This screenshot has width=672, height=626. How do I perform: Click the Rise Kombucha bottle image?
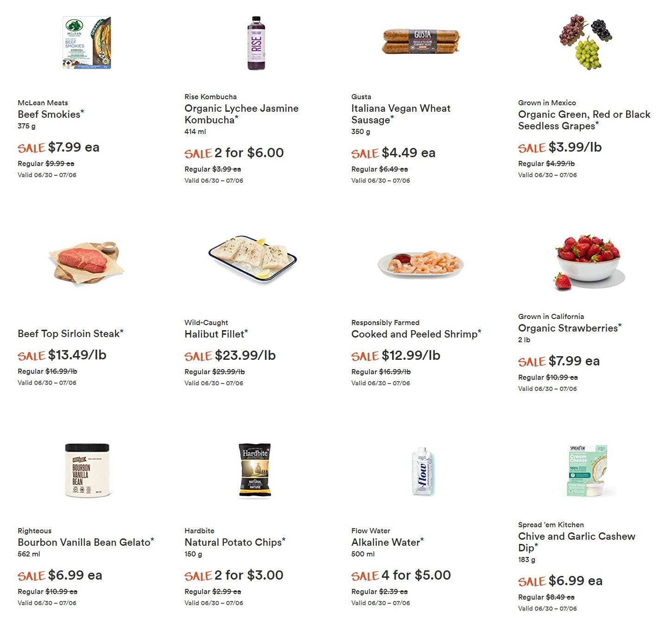click(x=256, y=43)
